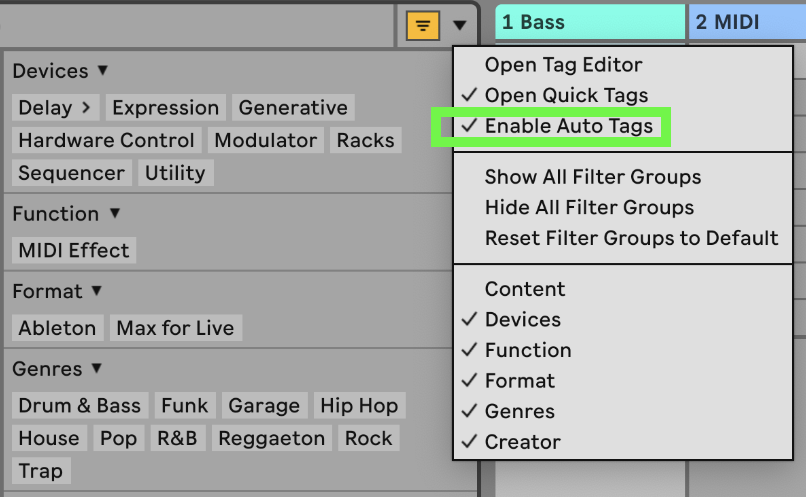Uncheck Open Quick Tags in menu
The width and height of the screenshot is (806, 497).
(x=566, y=96)
